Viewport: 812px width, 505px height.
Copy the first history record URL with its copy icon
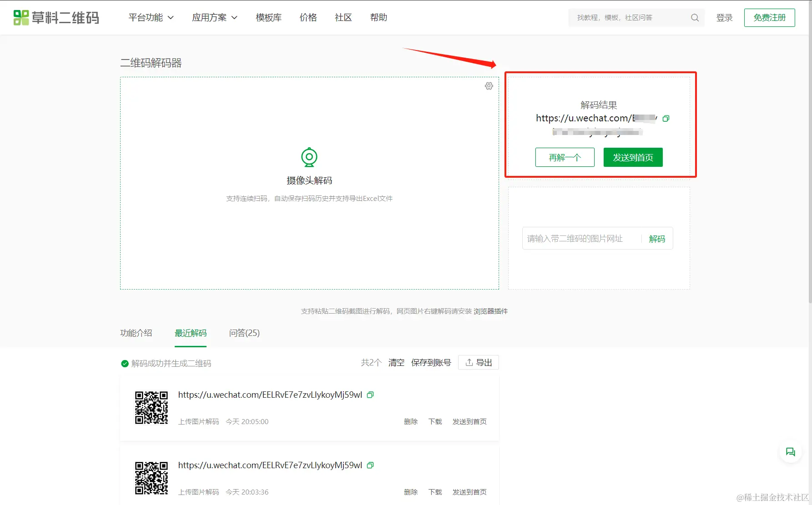(x=370, y=395)
